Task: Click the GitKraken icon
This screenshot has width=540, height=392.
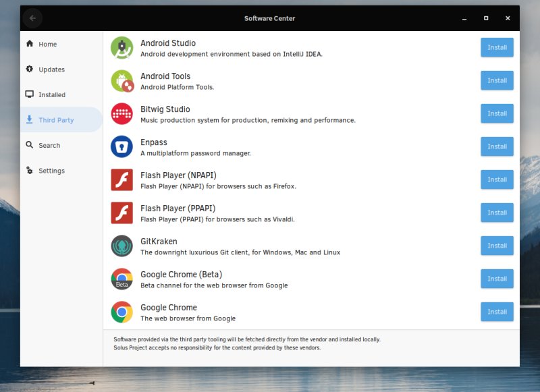Action: 122,246
